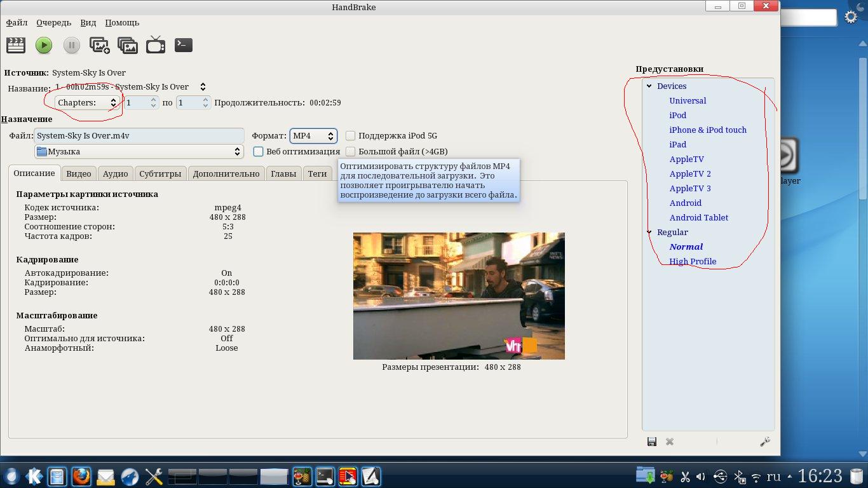Click the add to queue icon

(x=100, y=45)
